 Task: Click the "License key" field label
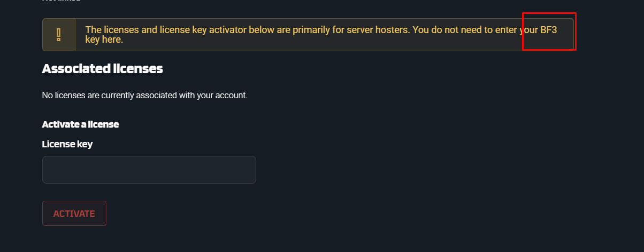67,144
